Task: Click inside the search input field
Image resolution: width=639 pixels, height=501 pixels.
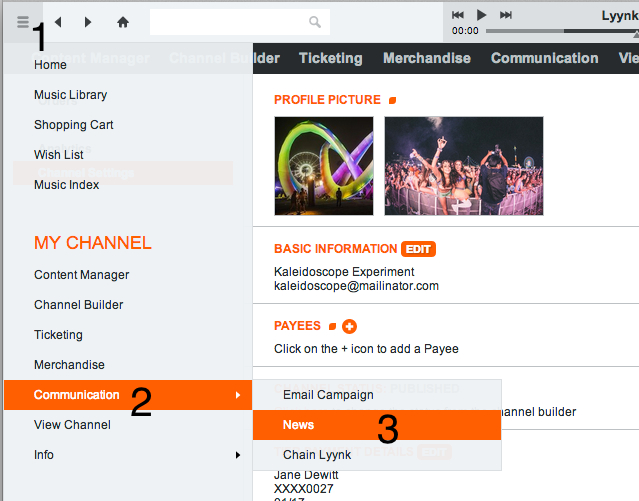Action: 240,22
